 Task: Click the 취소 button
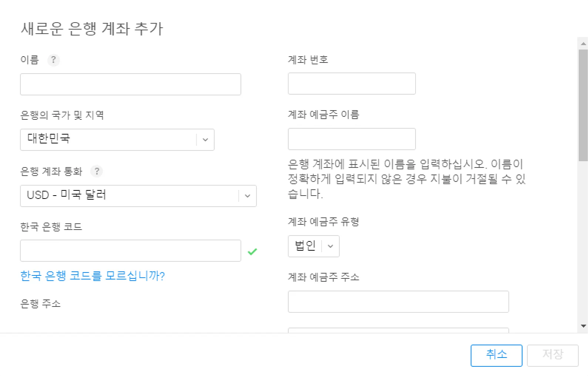496,355
